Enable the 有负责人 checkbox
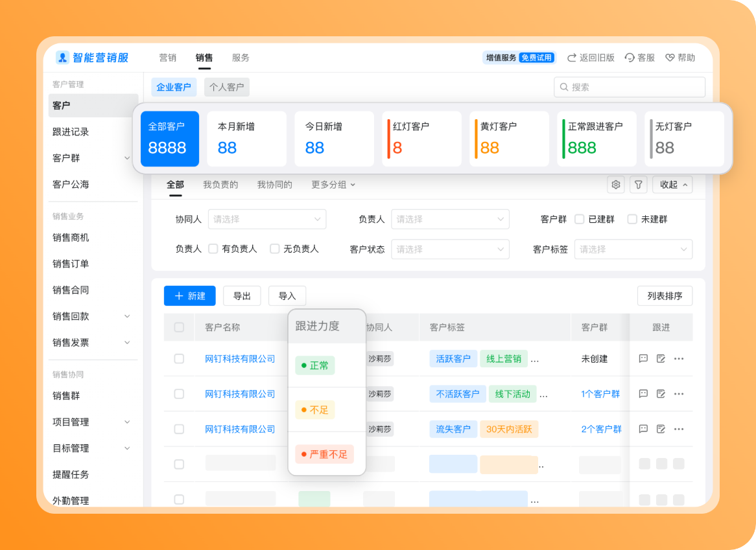 [x=213, y=249]
